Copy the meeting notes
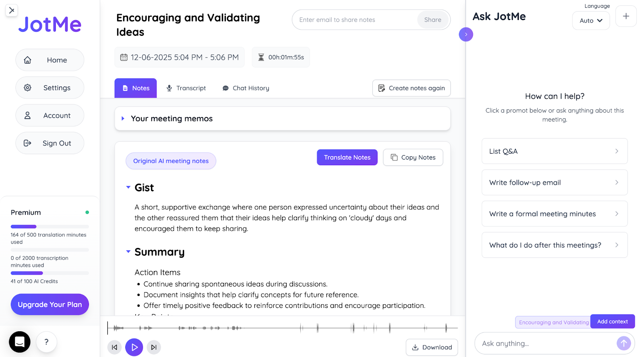 point(413,157)
